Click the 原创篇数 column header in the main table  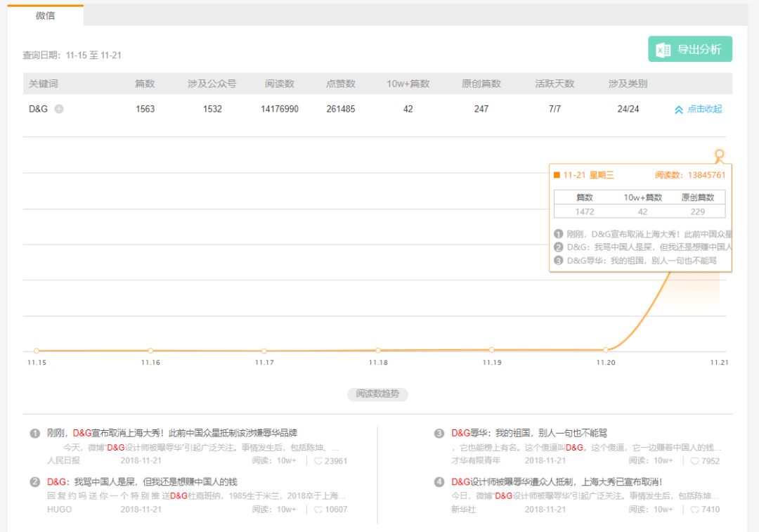pos(481,84)
